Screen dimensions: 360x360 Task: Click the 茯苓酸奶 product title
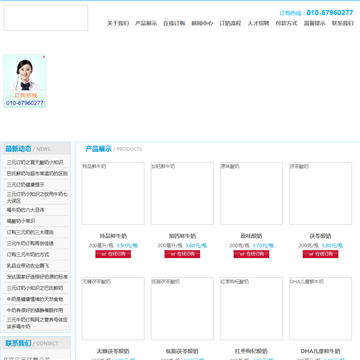(320, 236)
